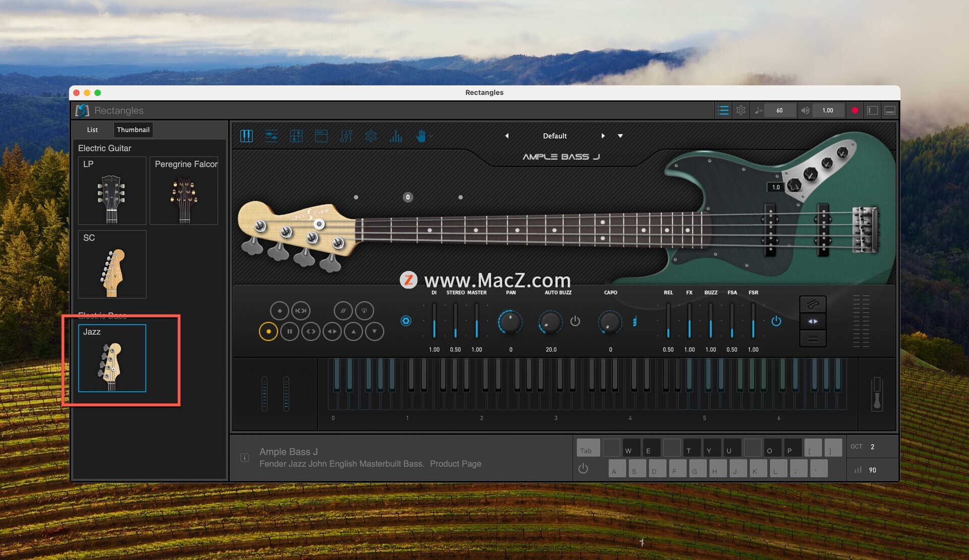This screenshot has width=969, height=560.
Task: Click the P key on virtual keyboard
Action: pos(792,447)
